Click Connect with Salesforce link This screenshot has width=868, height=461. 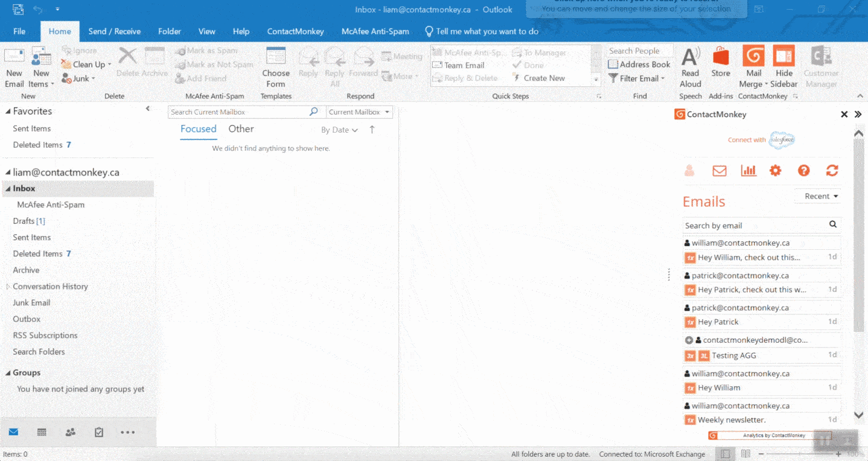point(761,140)
